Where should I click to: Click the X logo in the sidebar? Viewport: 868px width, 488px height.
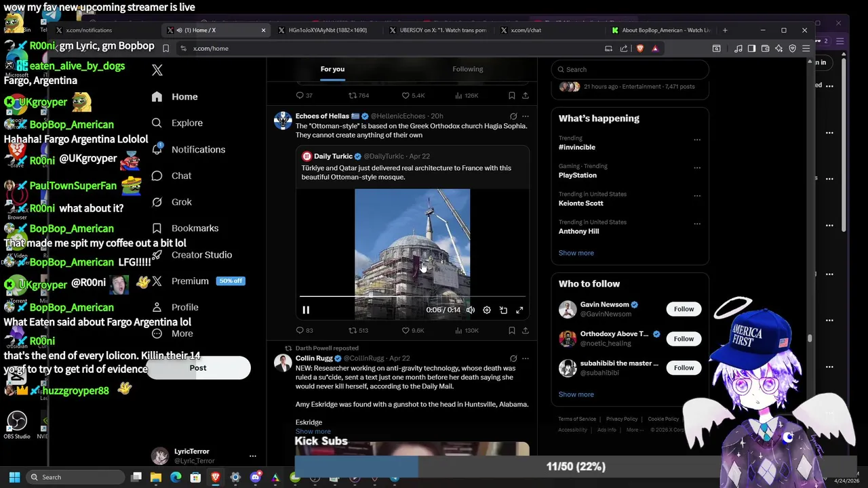(157, 70)
